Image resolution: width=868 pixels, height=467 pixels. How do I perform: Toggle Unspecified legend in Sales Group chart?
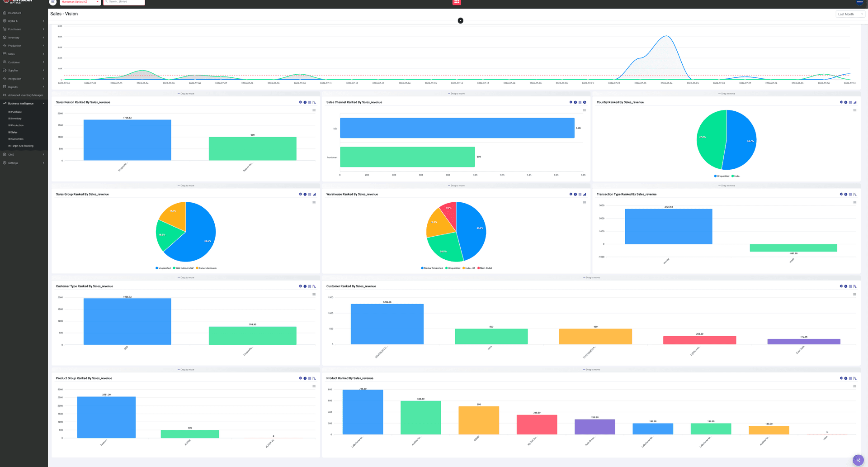163,268
